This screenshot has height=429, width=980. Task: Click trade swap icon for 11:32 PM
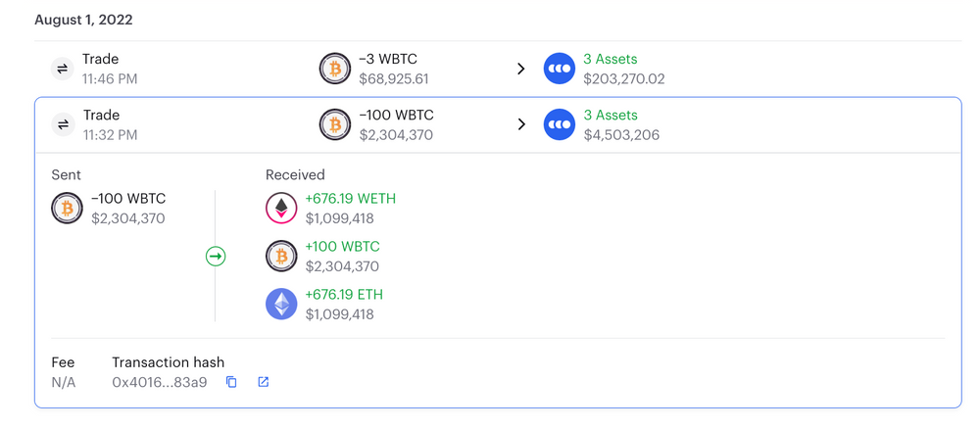tap(63, 124)
